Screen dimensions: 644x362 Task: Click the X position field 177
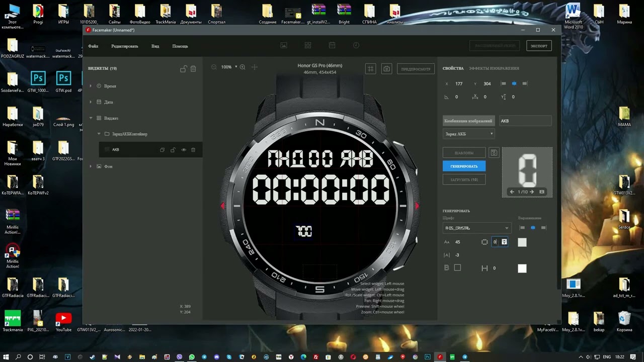point(460,84)
